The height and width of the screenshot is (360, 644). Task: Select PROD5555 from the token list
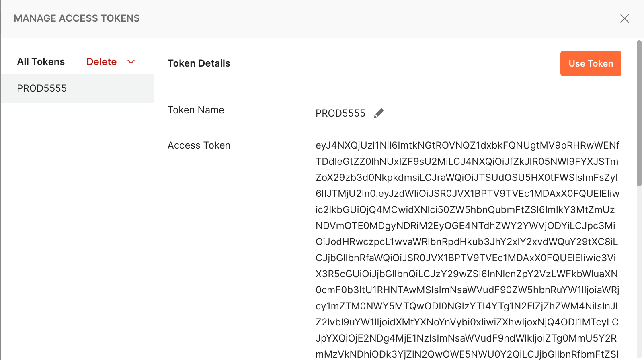pyautogui.click(x=42, y=88)
